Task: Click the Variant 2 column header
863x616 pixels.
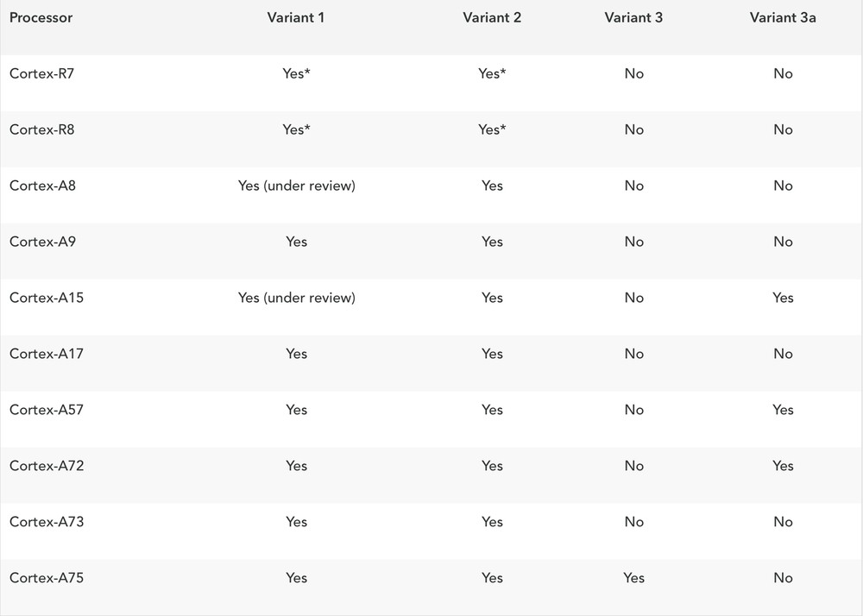Action: tap(492, 17)
